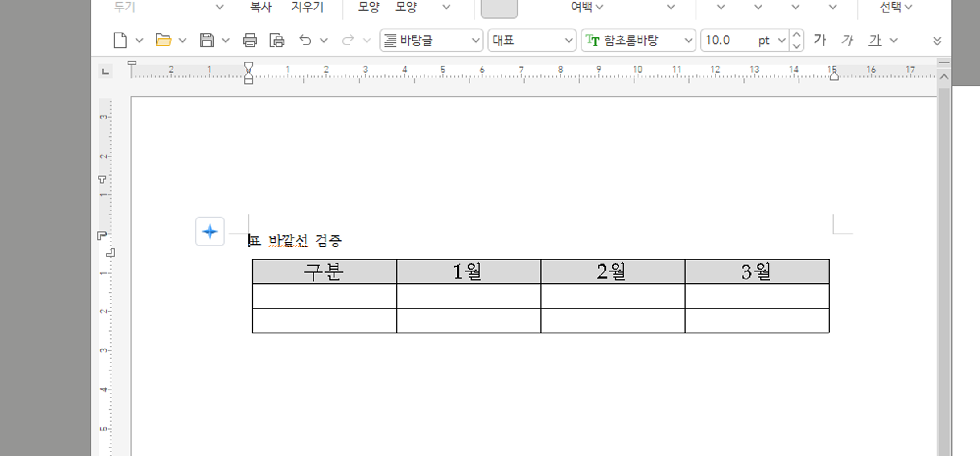
Task: Click the 지우기 button
Action: point(307,7)
